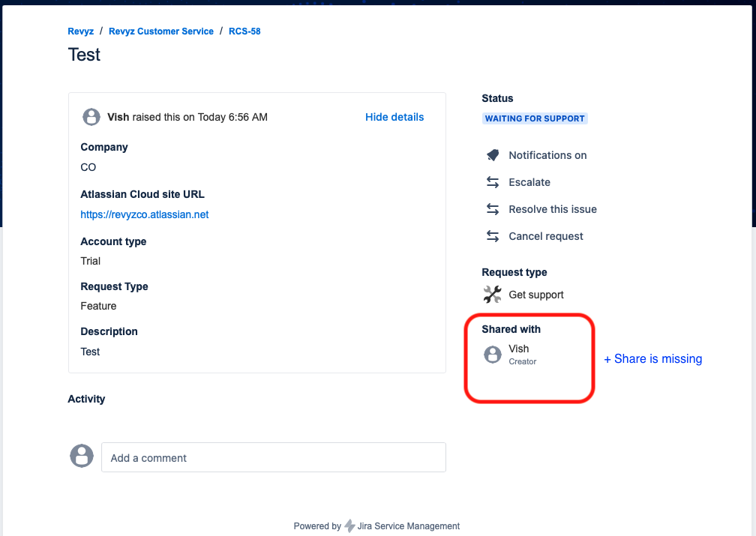
Task: Click the Status heading
Action: click(497, 98)
